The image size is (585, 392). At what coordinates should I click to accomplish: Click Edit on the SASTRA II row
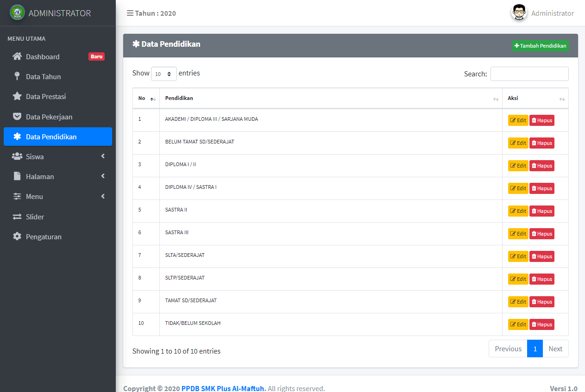pos(517,211)
